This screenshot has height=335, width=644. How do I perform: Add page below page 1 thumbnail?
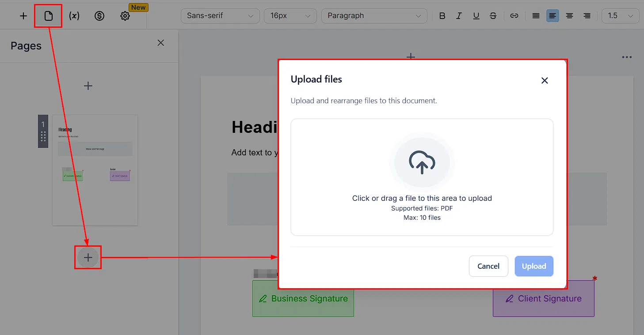pos(88,257)
